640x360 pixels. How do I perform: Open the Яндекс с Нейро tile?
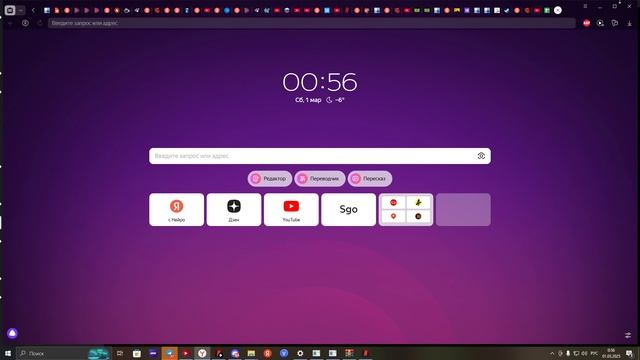pyautogui.click(x=176, y=210)
